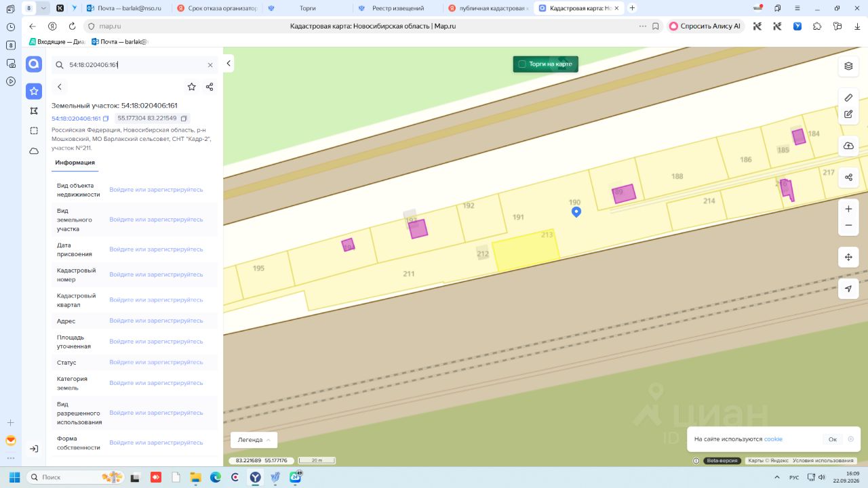Share parcel using the share icon

point(210,87)
